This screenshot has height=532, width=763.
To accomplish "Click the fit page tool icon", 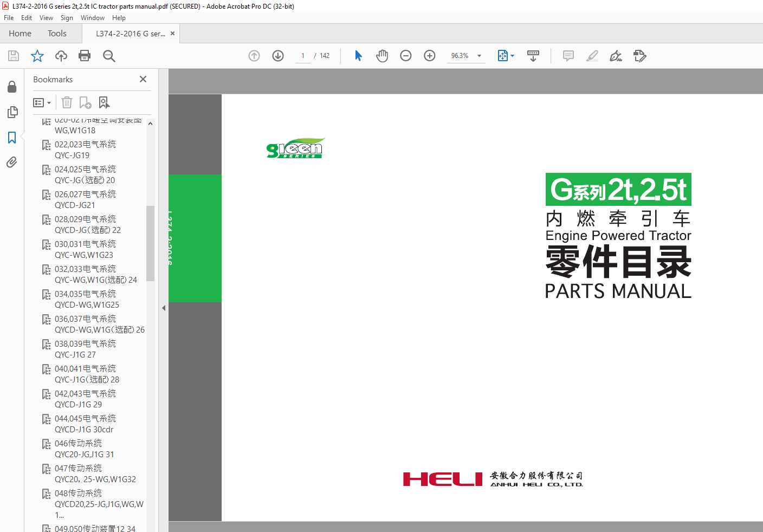I will [x=503, y=56].
